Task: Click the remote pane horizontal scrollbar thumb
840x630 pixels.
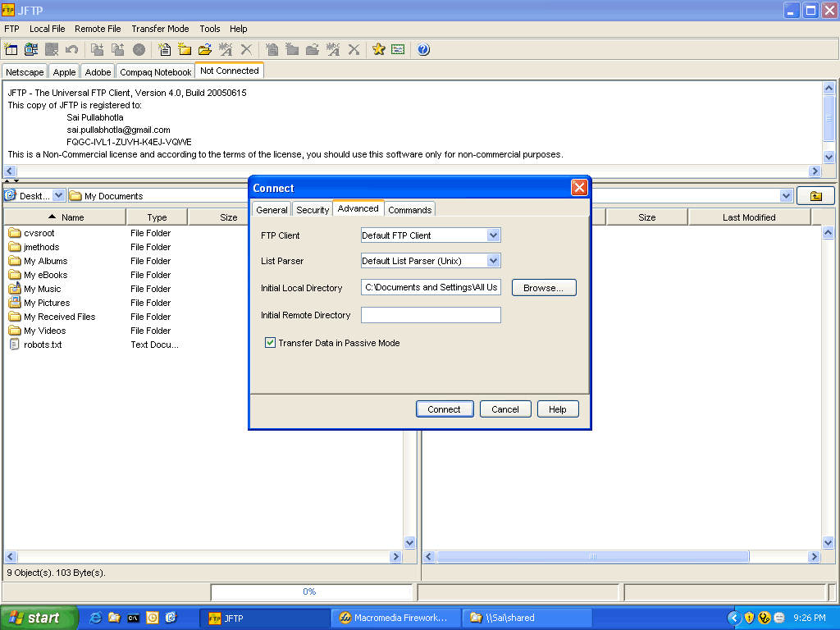Action: point(592,557)
